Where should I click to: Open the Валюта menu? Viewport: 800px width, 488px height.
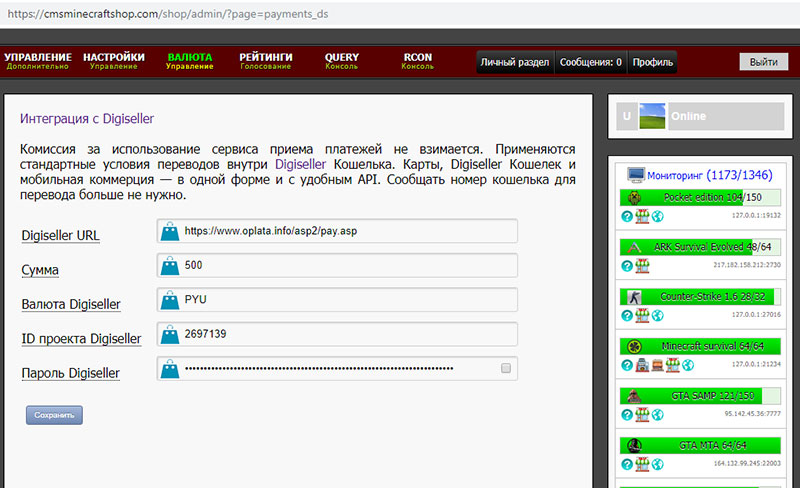[190, 61]
